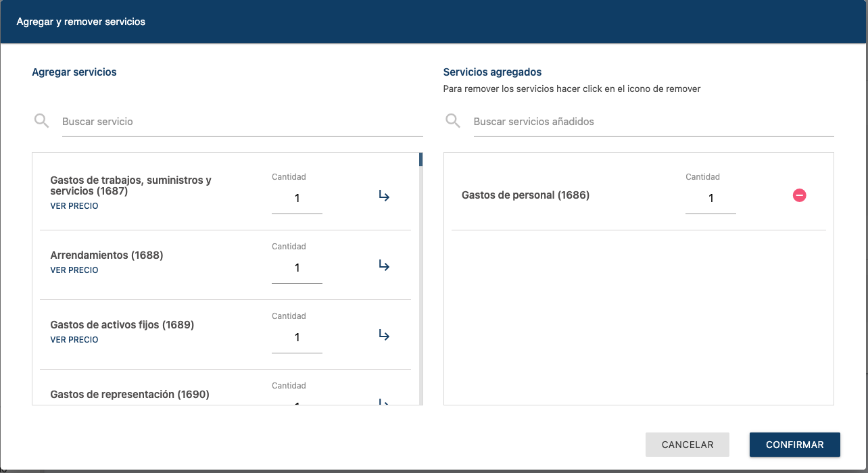Edit quantity of added Gastos de personal

coord(710,199)
